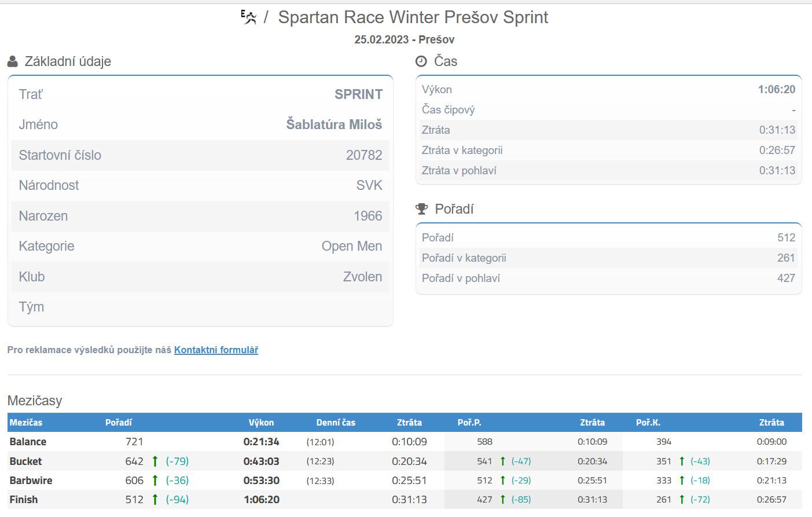Click the Pořadí v pohlaví value 427 in the Pořadí panel
This screenshot has height=517, width=812.
tap(787, 278)
